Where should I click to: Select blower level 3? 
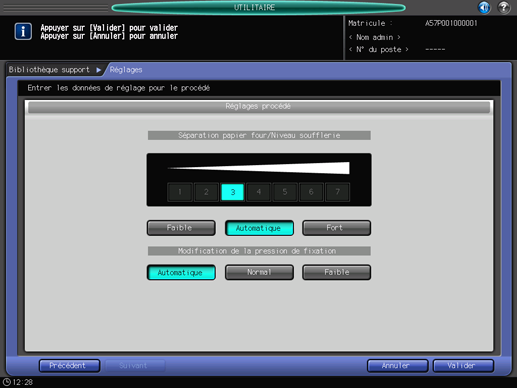click(x=233, y=192)
